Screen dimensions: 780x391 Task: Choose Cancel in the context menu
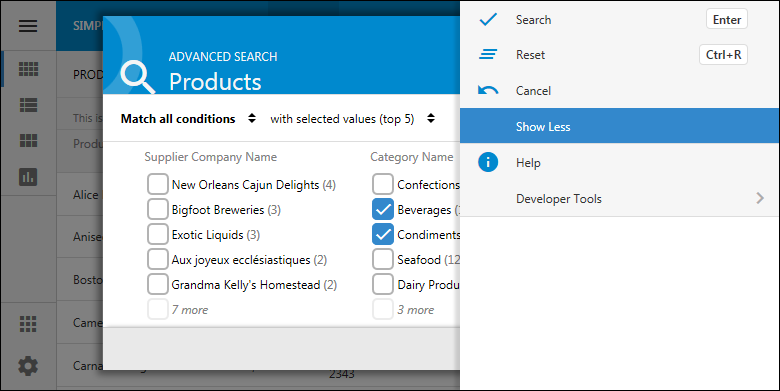pos(619,91)
